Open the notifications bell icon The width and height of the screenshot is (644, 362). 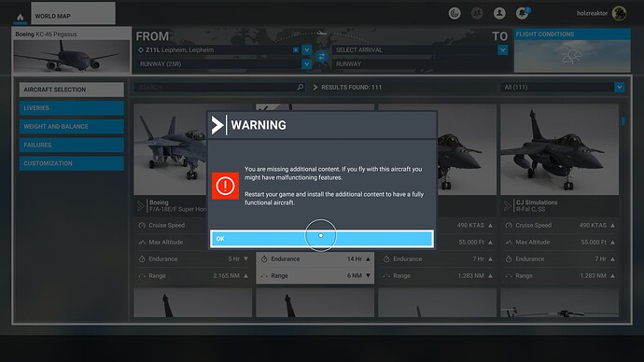coord(523,14)
